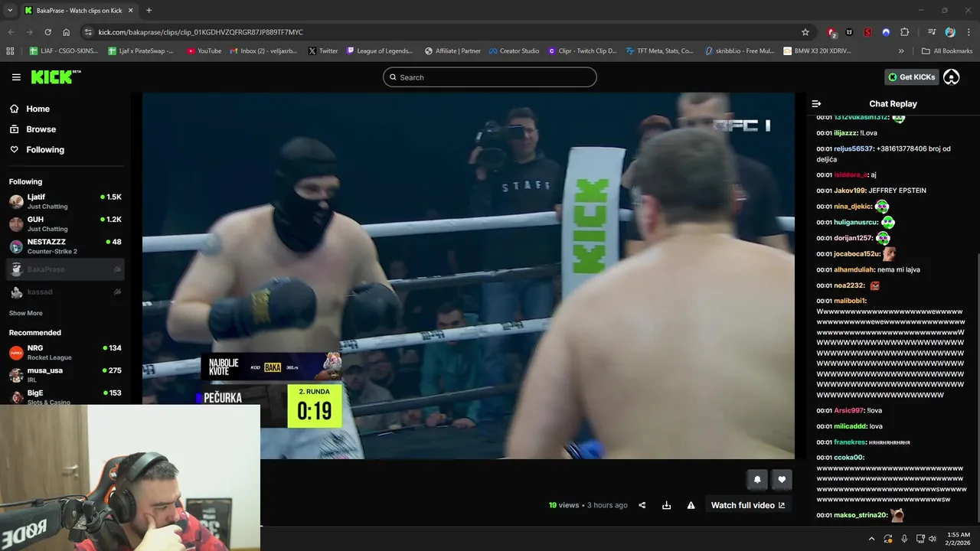Viewport: 980px width, 551px height.
Task: Click Watch full video link
Action: click(x=748, y=505)
